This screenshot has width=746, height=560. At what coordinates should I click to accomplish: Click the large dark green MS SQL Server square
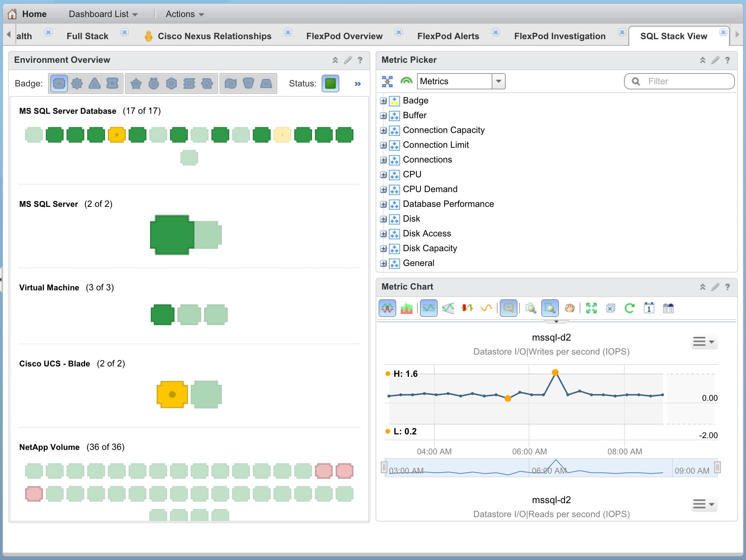[x=172, y=235]
